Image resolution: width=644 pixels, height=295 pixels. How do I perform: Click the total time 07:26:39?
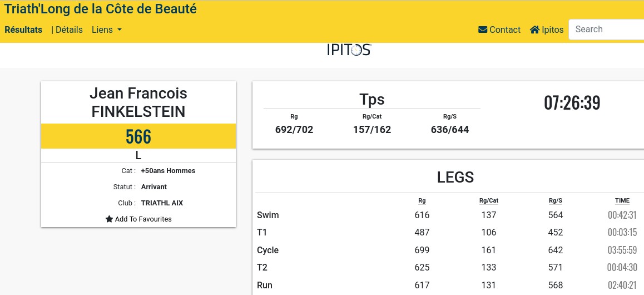572,103
